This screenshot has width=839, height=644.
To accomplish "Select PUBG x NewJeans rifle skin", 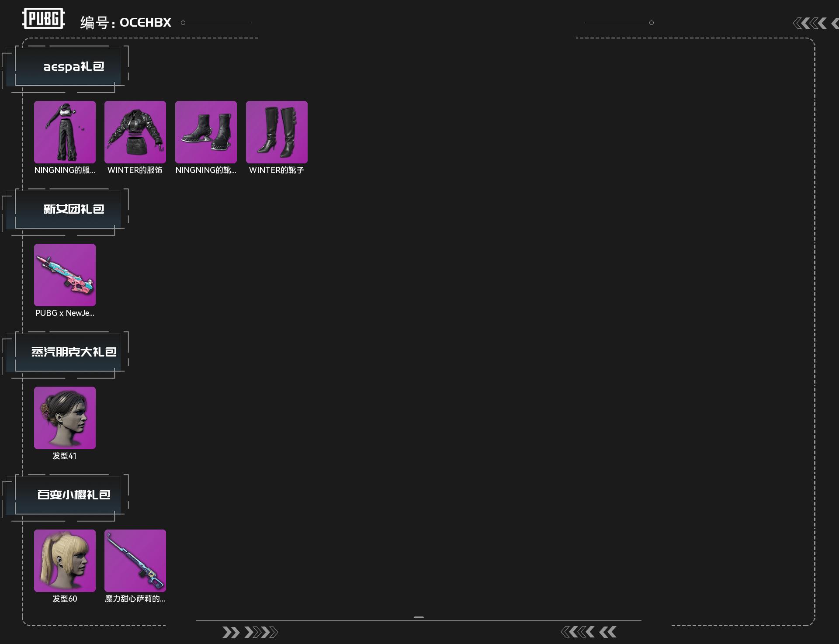I will pos(65,275).
